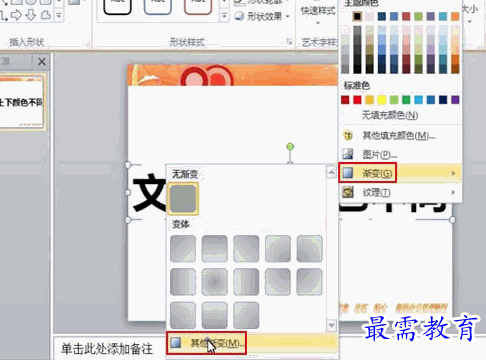Choose standard light green color

click(x=394, y=100)
